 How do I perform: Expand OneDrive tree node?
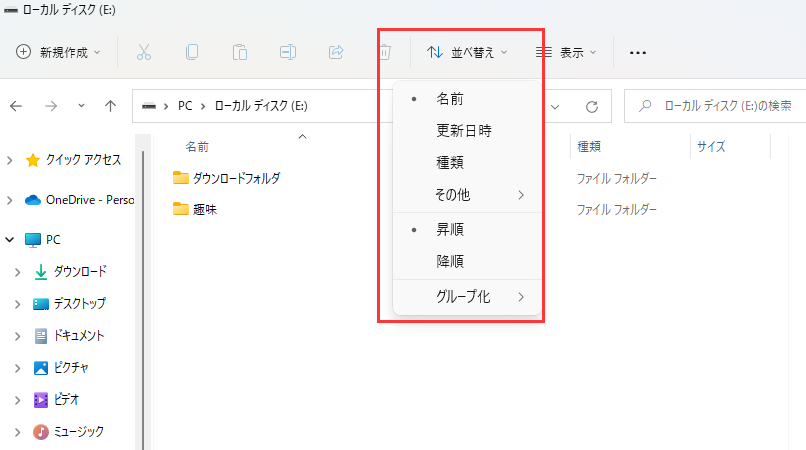pos(10,200)
